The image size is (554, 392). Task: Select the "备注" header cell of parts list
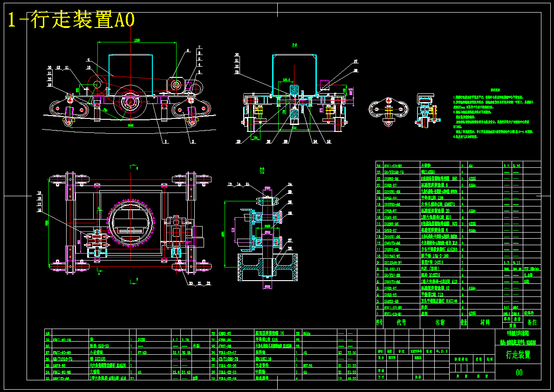(532, 323)
